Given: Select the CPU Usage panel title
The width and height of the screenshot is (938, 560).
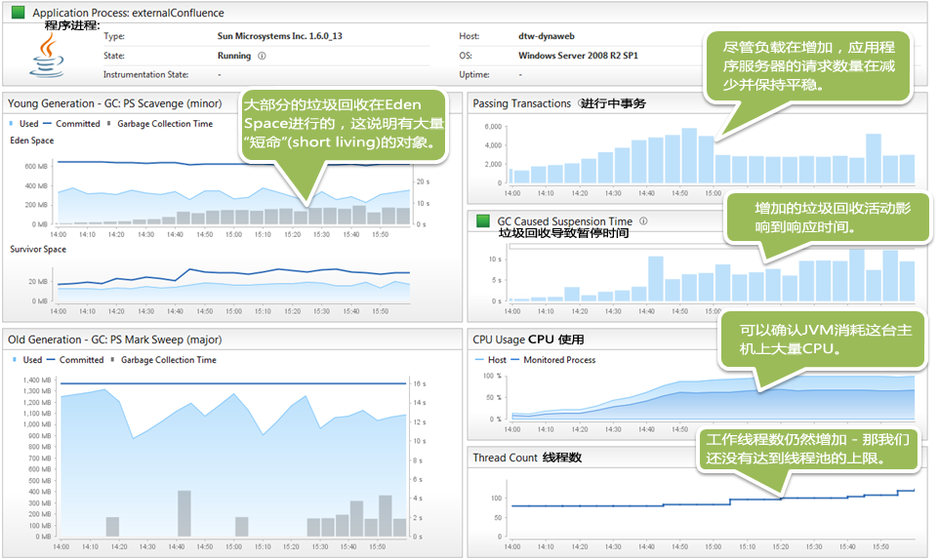Looking at the screenshot, I should [499, 340].
